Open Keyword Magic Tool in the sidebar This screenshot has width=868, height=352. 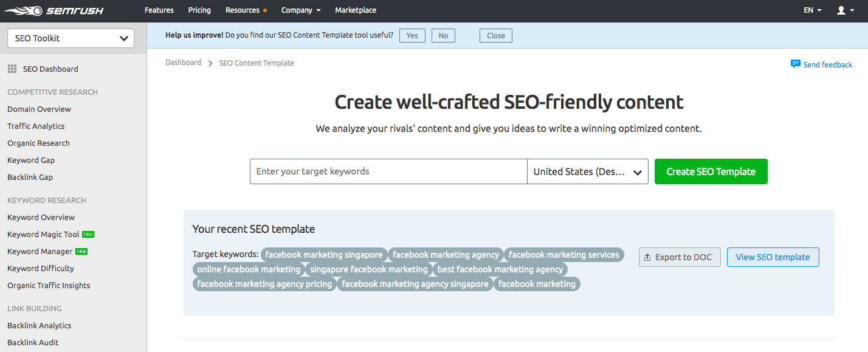43,235
